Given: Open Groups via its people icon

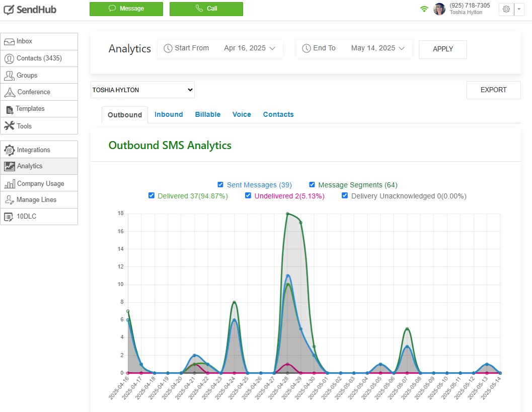Looking at the screenshot, I should pos(9,76).
